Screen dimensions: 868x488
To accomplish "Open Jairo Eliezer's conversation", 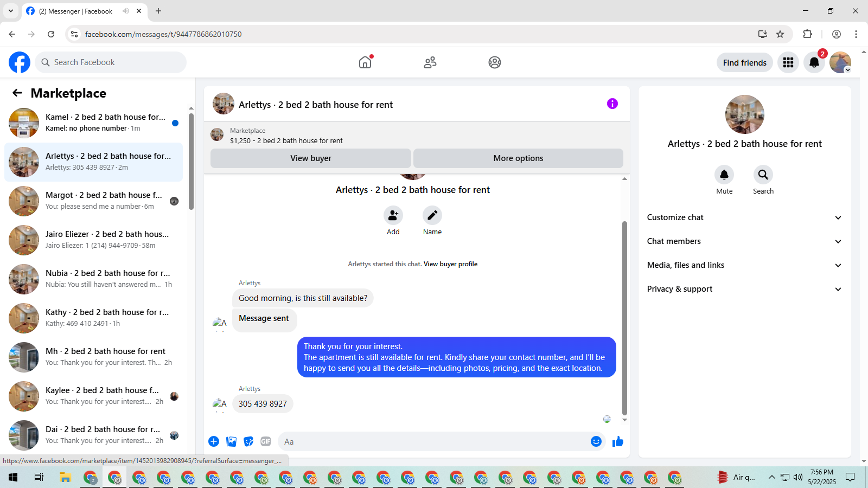I will [x=93, y=240].
